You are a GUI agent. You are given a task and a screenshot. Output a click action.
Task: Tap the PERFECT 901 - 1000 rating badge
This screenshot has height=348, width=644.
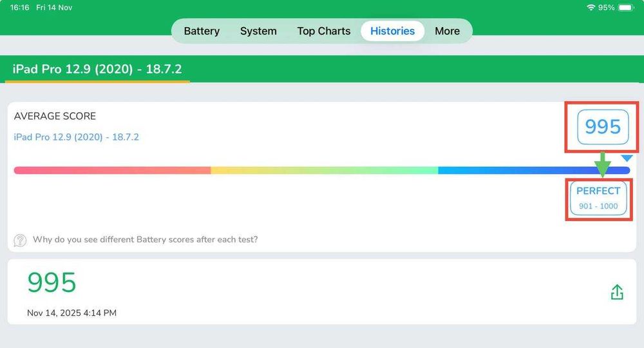coord(598,198)
